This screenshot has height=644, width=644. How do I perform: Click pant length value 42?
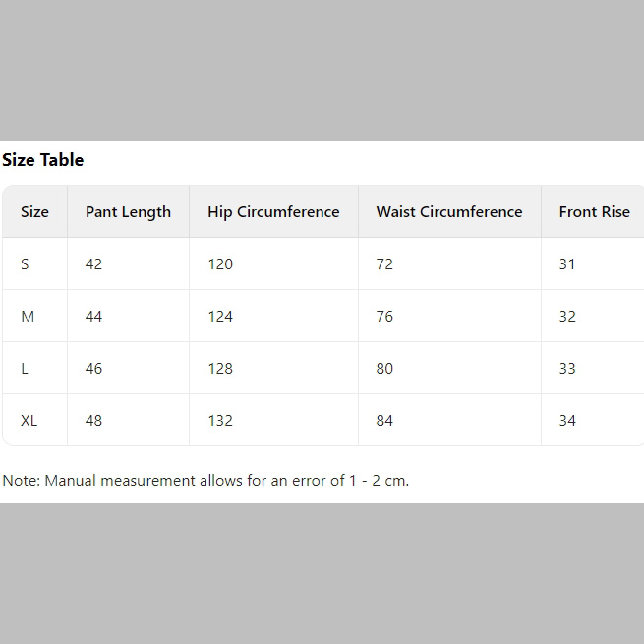point(93,264)
